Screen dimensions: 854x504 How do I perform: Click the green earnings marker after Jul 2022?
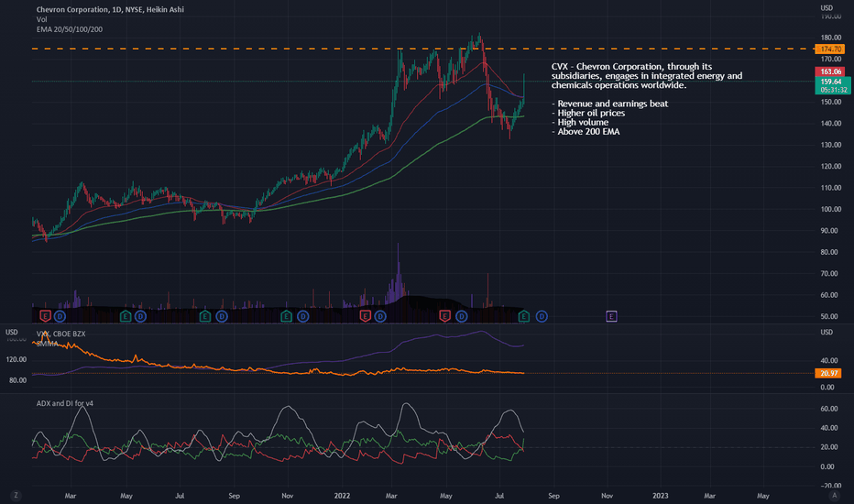523,316
